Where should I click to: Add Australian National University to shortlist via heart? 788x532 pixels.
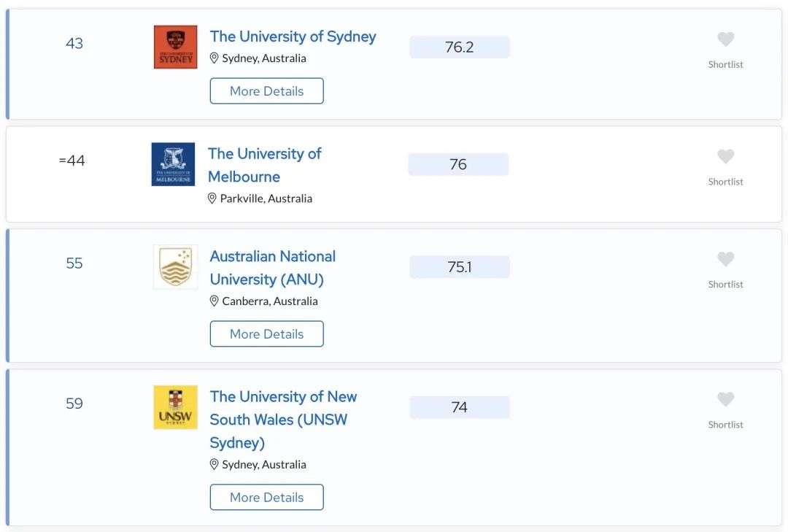(x=725, y=259)
